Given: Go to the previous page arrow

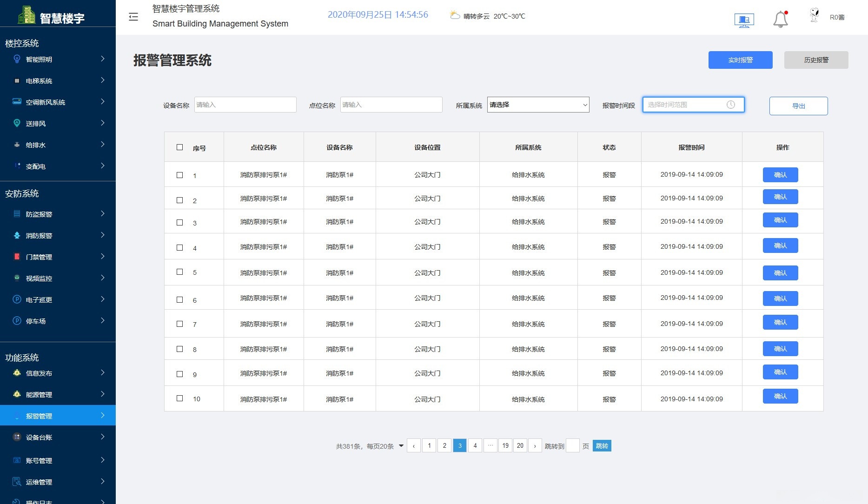Looking at the screenshot, I should click(x=414, y=445).
